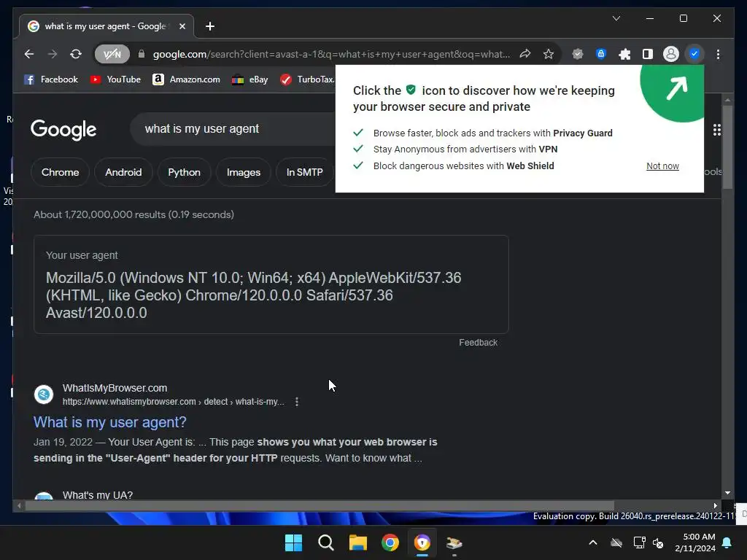Open the Amazon.com bookmark
The image size is (747, 560).
point(186,79)
